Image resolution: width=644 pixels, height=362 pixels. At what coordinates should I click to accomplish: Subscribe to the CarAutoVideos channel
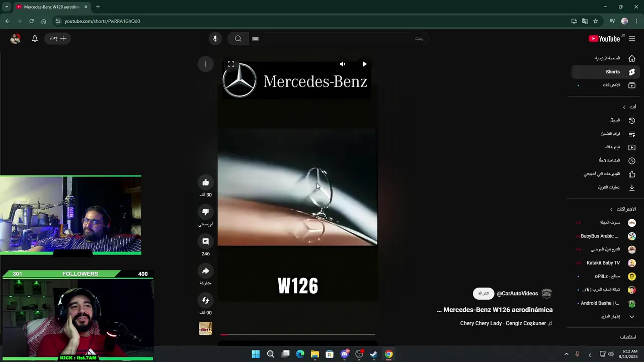tap(484, 293)
